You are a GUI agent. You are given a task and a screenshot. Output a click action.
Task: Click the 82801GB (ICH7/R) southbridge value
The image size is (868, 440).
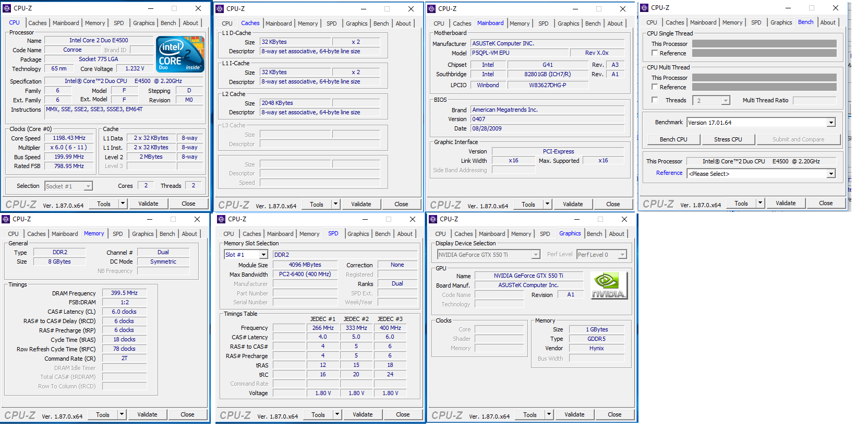point(548,74)
